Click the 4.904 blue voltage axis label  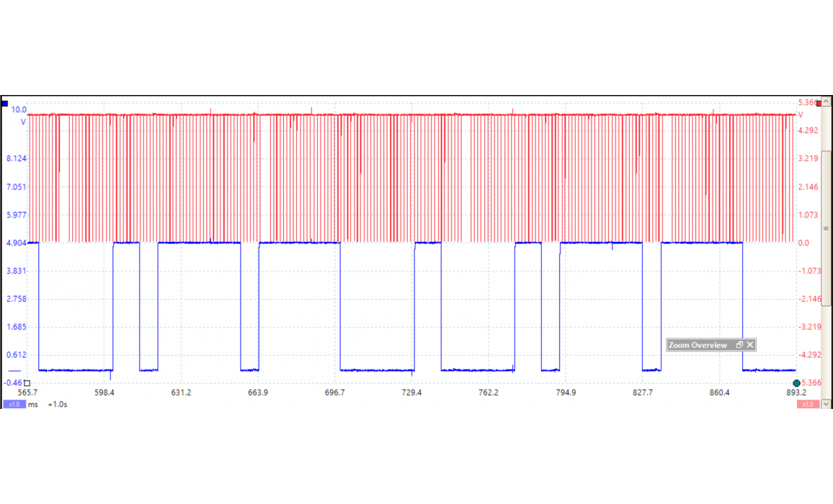pyautogui.click(x=16, y=243)
